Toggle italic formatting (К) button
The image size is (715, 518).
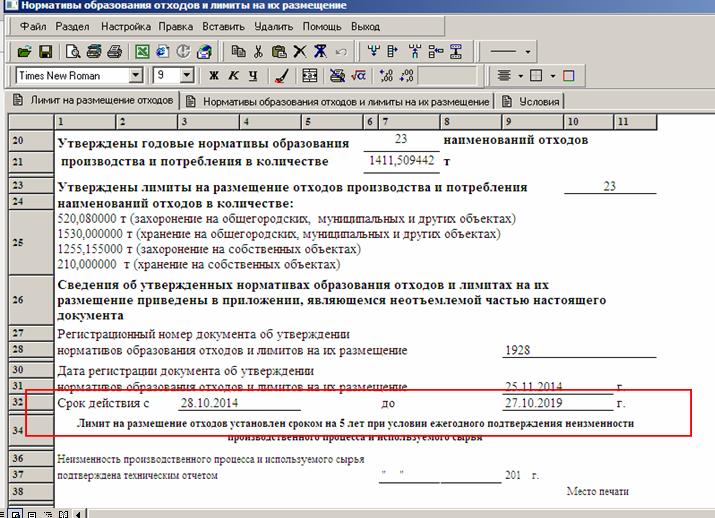click(233, 76)
